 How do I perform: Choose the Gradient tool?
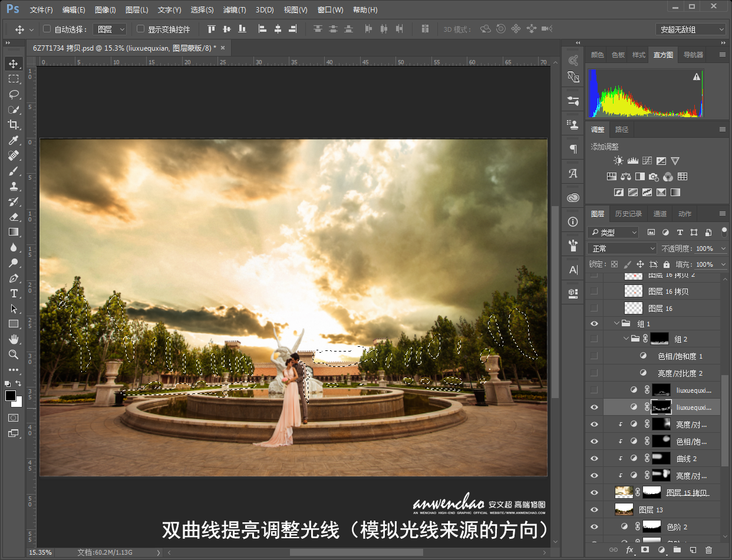(14, 232)
